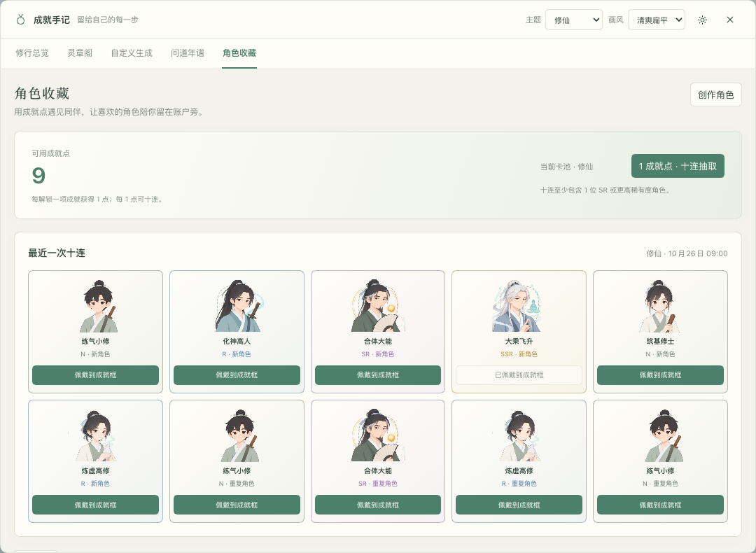Open the 画风 dropdown showing 清爽扁平

[656, 20]
